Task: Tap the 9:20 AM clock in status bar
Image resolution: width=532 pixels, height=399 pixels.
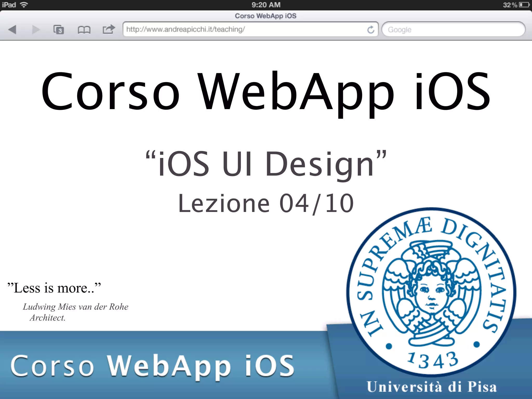Action: pyautogui.click(x=266, y=5)
